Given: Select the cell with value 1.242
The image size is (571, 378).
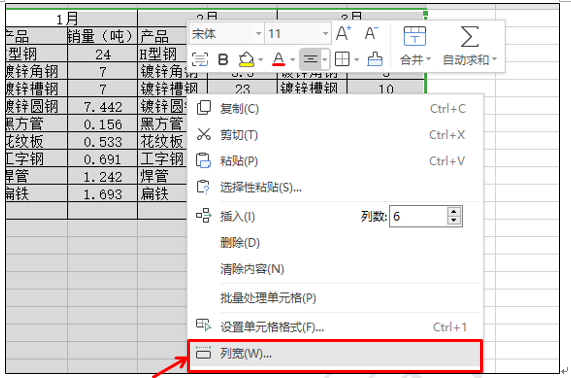Looking at the screenshot, I should click(x=102, y=176).
